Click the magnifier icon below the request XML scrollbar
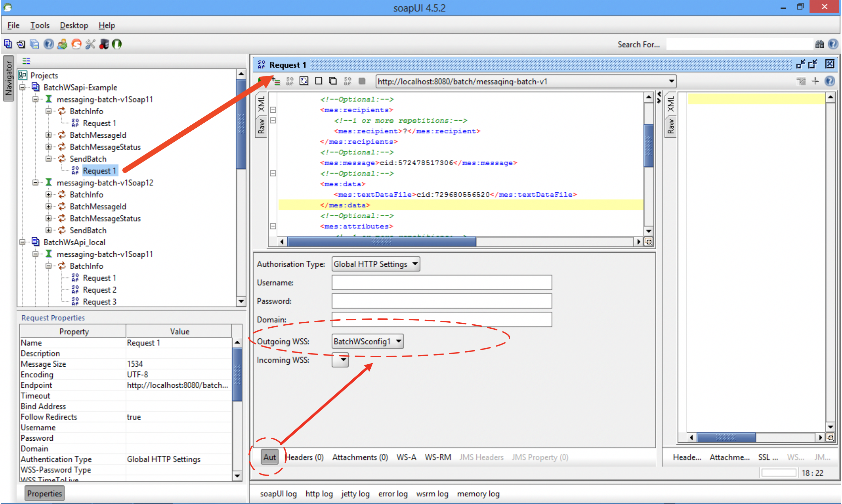This screenshot has width=842, height=504. (x=649, y=242)
